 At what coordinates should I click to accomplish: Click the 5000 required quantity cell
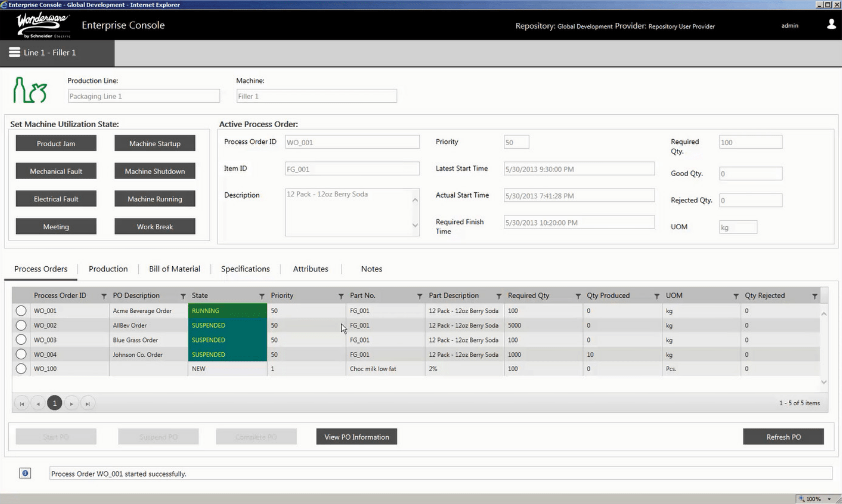point(543,325)
